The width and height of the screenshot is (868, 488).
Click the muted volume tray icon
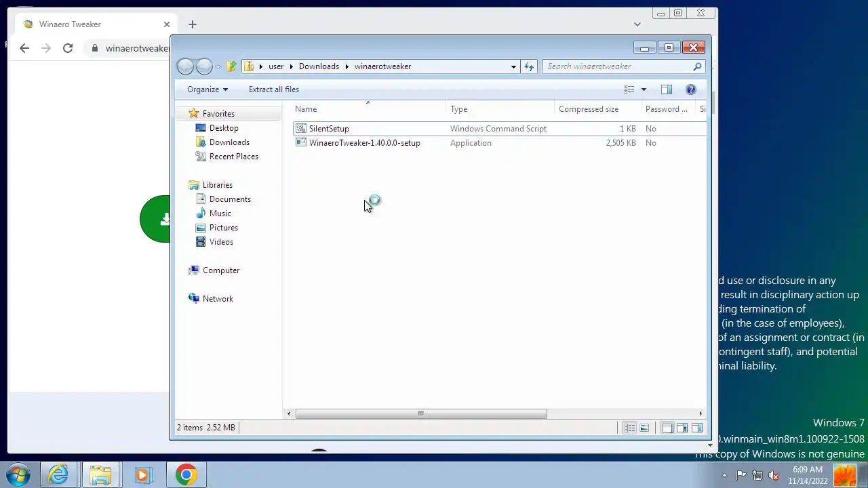pyautogui.click(x=774, y=475)
